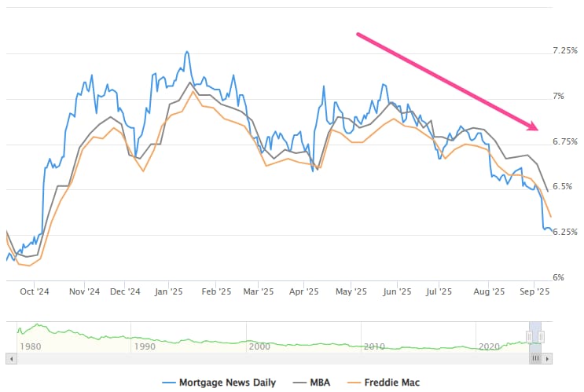
Task: Click the 7.25% y-axis label
Action: 565,50
